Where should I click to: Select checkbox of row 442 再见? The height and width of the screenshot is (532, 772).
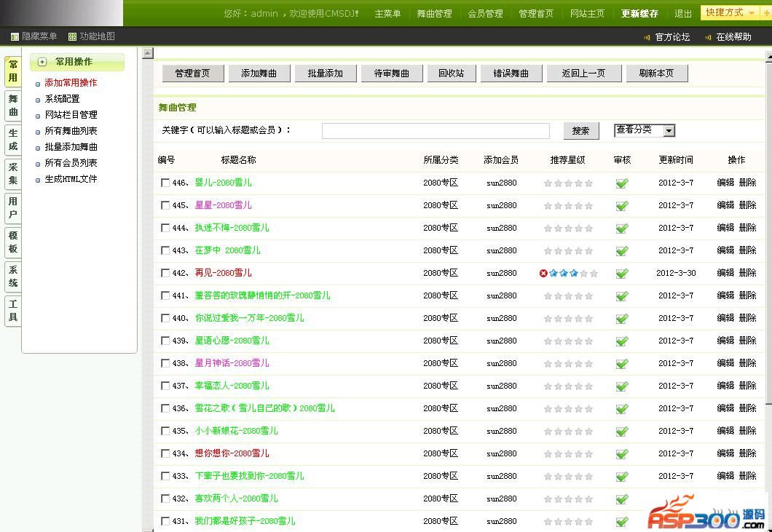point(165,273)
